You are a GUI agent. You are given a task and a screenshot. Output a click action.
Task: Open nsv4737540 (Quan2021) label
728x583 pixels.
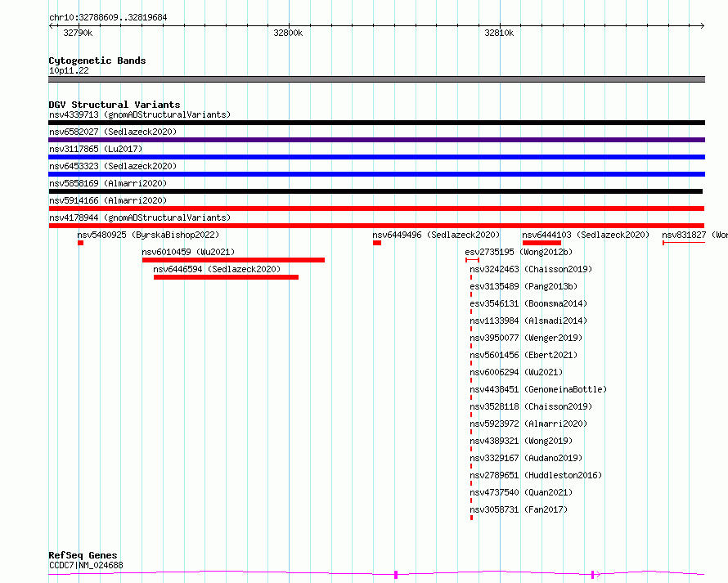pyautogui.click(x=521, y=492)
